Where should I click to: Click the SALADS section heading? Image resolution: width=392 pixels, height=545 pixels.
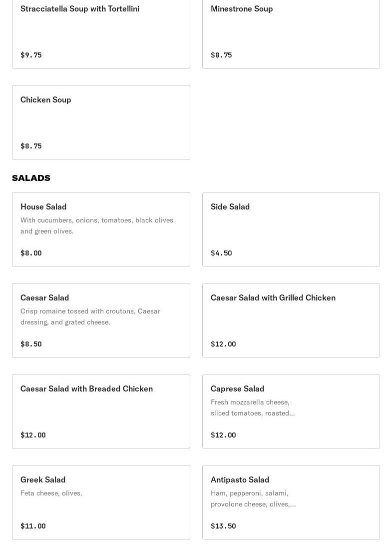click(x=31, y=178)
